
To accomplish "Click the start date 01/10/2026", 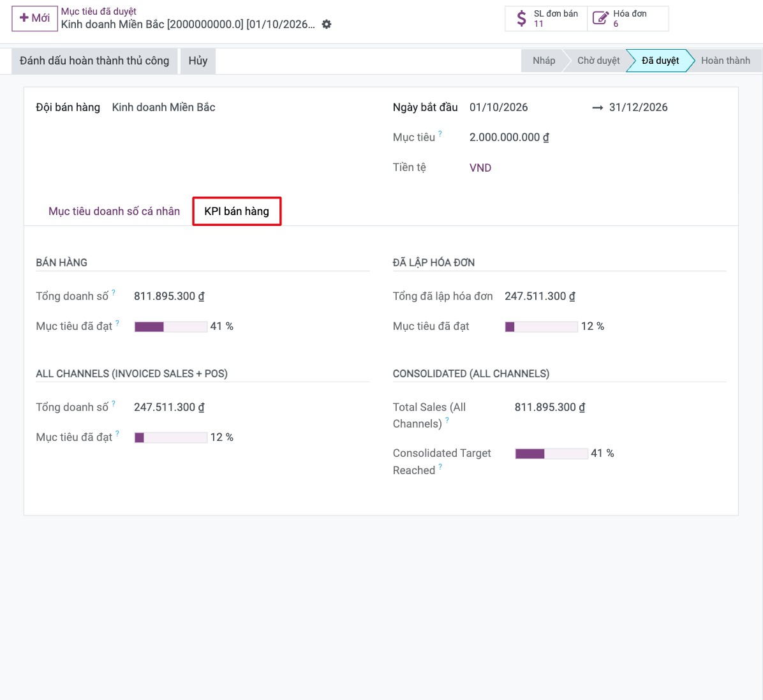I will point(498,108).
